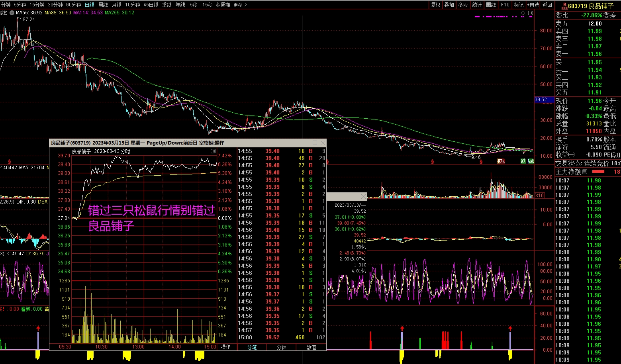Screen dimensions: 621x364
Task: Click the 操作 button in intraday popup
Action: [x=225, y=347]
